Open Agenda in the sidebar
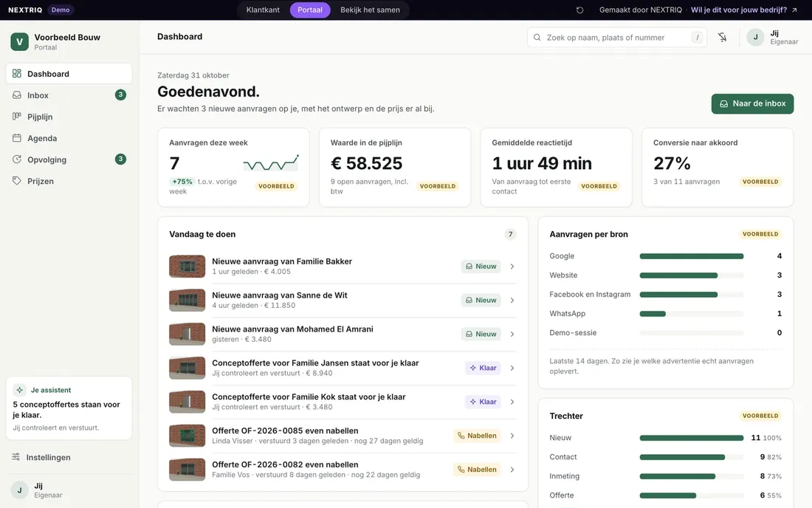This screenshot has width=812, height=508. pos(69,138)
